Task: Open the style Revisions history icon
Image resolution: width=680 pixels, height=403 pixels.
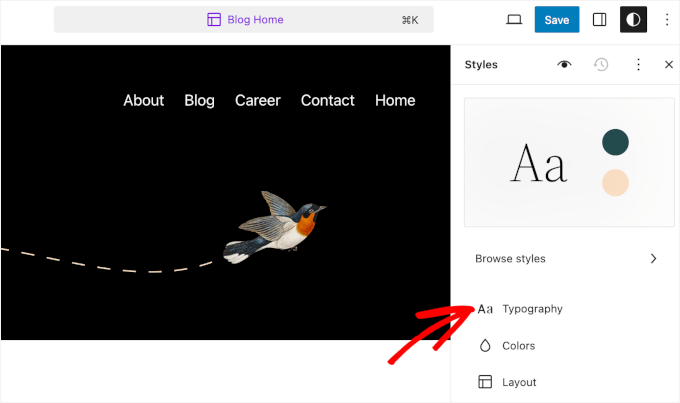Action: [601, 64]
